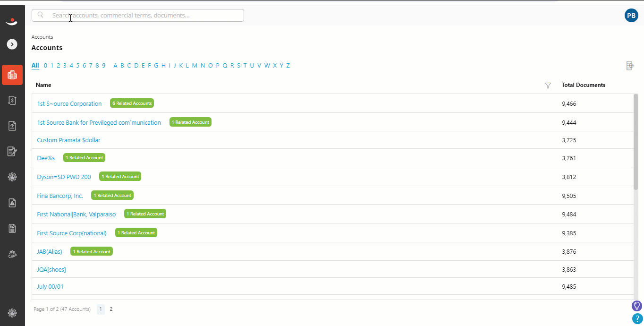Open First National|Bank, Valparaiso account

pyautogui.click(x=76, y=214)
